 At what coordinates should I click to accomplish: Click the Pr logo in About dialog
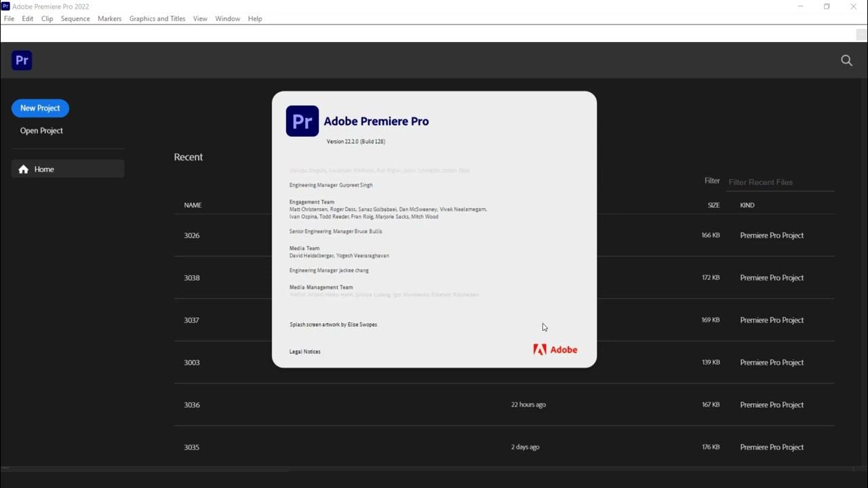[302, 121]
